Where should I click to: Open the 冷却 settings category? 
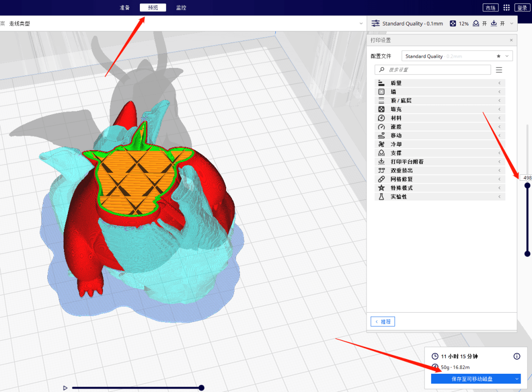(440, 144)
